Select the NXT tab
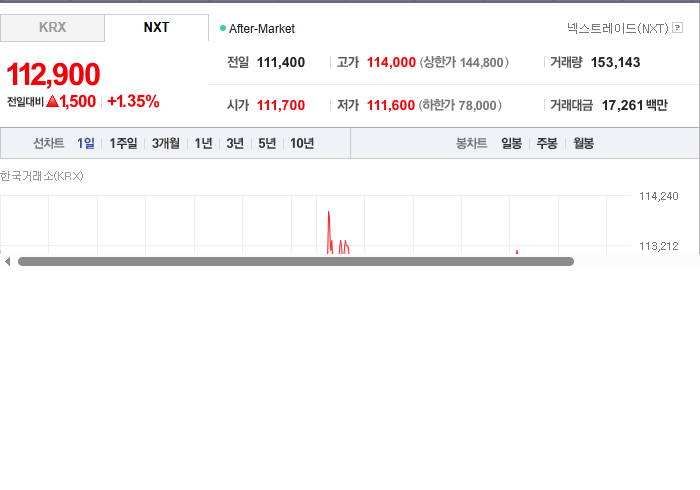 156,28
